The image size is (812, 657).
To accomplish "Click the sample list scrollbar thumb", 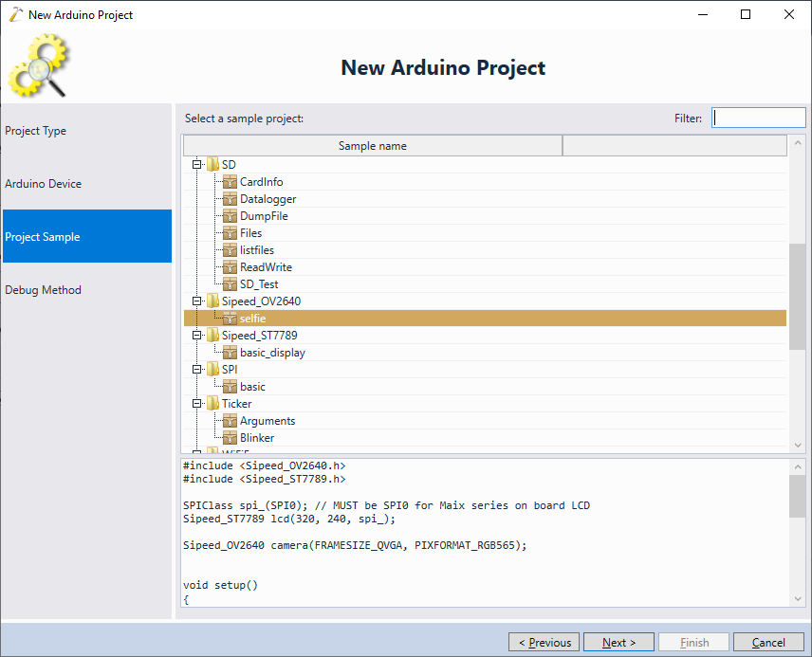I will click(798, 296).
